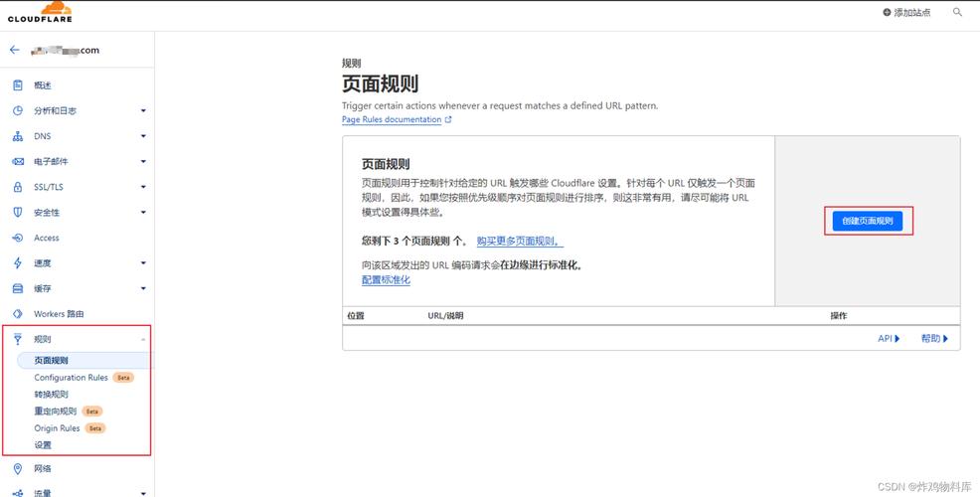
Task: Click the SSL/TLS padlock icon
Action: tap(18, 187)
